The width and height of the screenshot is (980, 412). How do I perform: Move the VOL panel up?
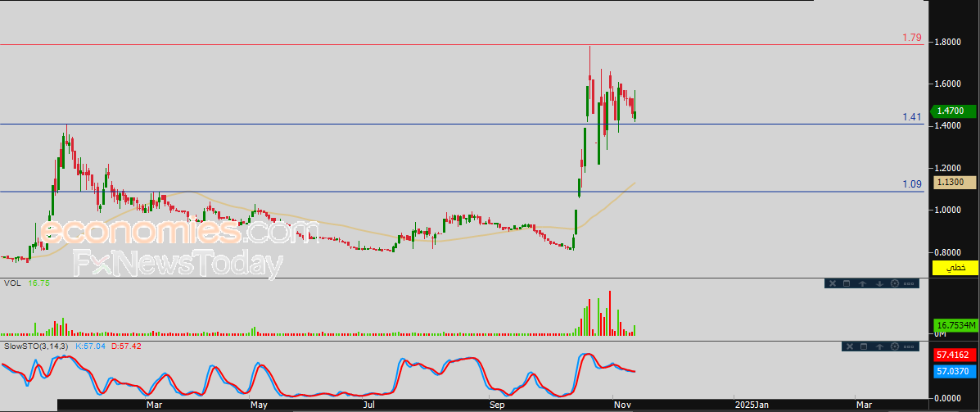click(862, 284)
